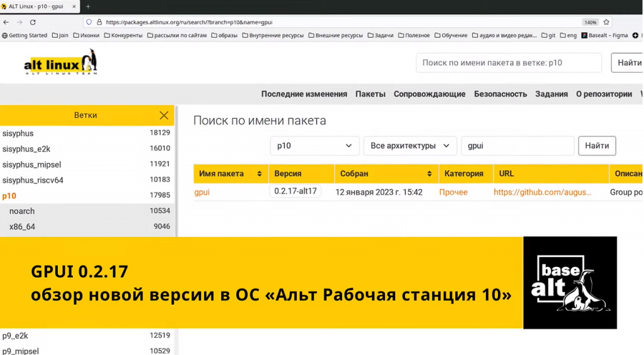Click the gpui package name field

pyautogui.click(x=518, y=146)
